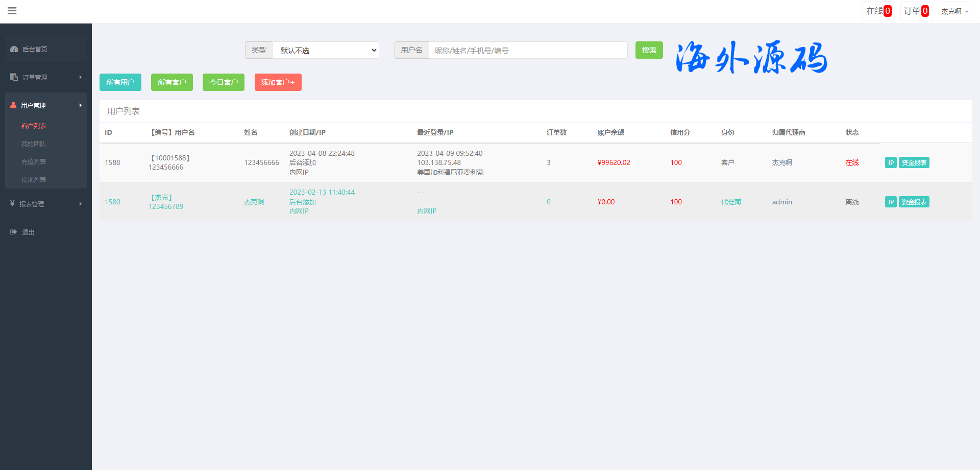The width and height of the screenshot is (980, 470).
Task: Click the order management document icon
Action: (14, 77)
